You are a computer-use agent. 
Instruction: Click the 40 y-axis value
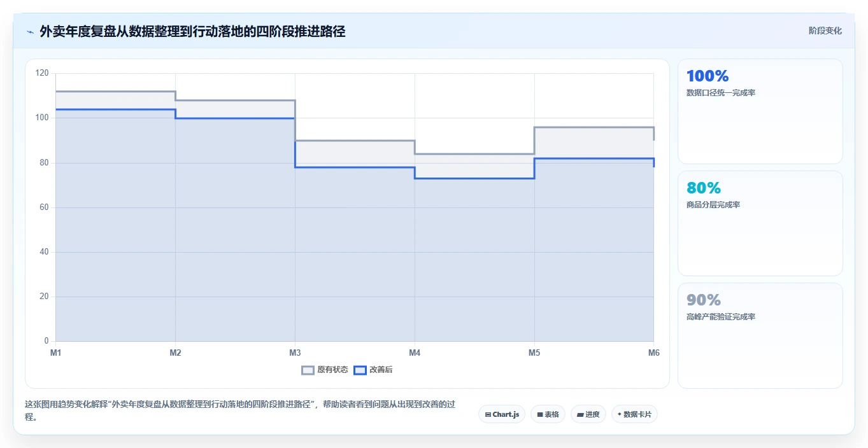click(x=44, y=252)
